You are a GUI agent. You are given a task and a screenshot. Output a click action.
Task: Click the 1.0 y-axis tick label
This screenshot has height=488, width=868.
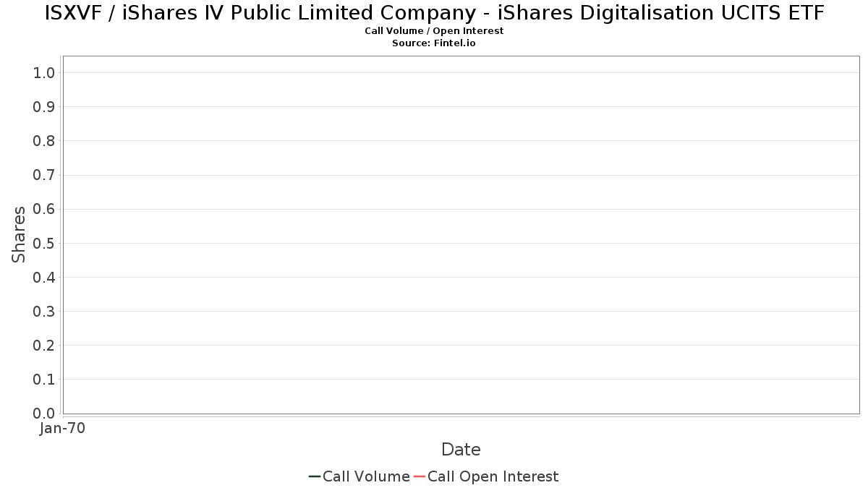point(44,73)
